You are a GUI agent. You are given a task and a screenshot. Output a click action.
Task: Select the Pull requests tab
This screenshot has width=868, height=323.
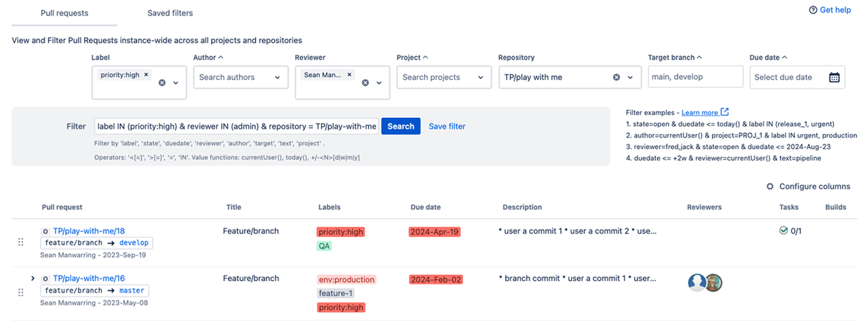tap(64, 13)
